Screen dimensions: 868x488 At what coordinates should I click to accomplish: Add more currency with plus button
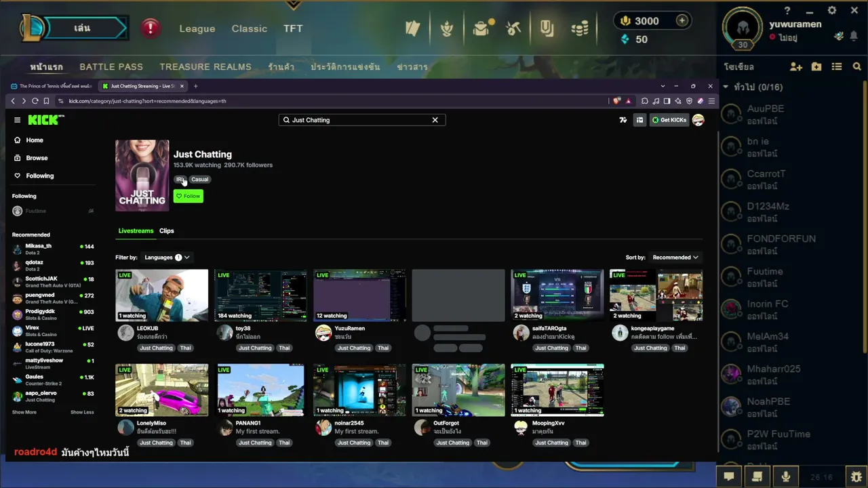tap(682, 21)
